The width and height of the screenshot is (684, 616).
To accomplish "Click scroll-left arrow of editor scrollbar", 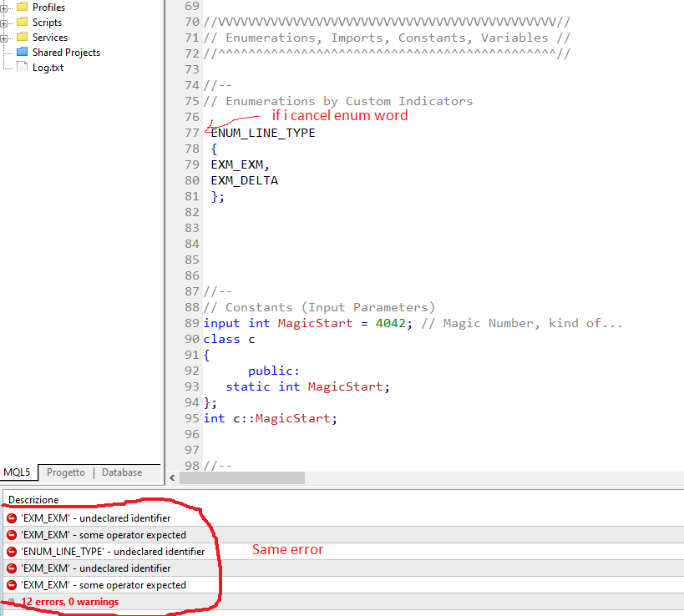I will pyautogui.click(x=172, y=477).
